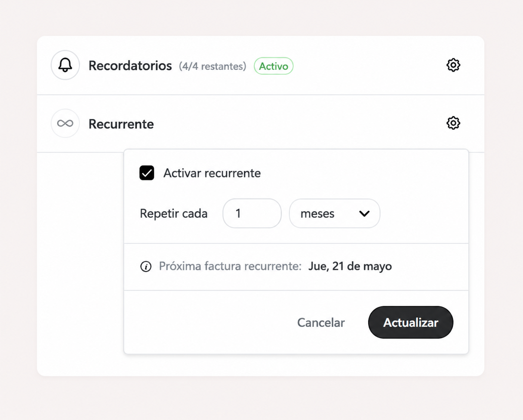Click the Jue, 21 de mayo date

[350, 266]
